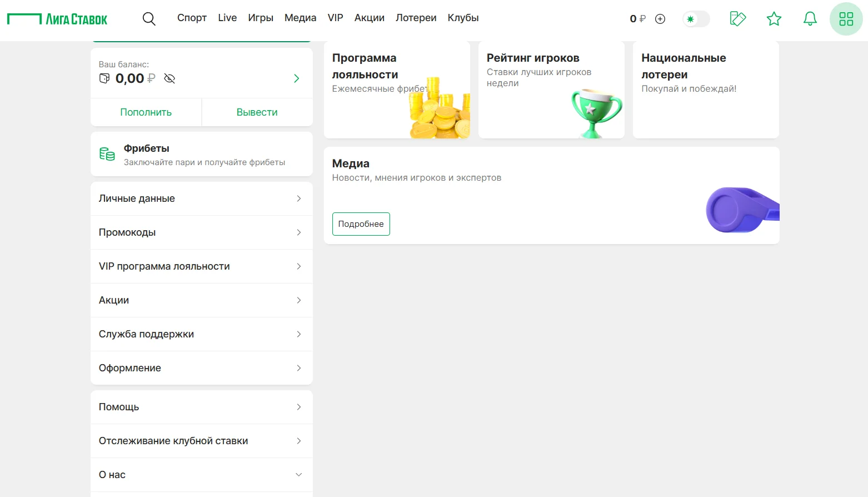Open favorites star icon
868x497 pixels.
774,19
